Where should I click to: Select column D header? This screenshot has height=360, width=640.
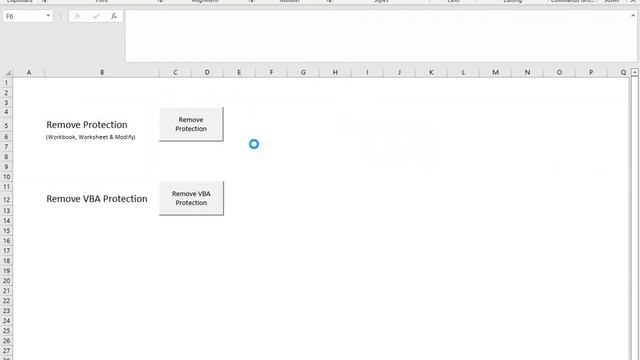pyautogui.click(x=207, y=72)
